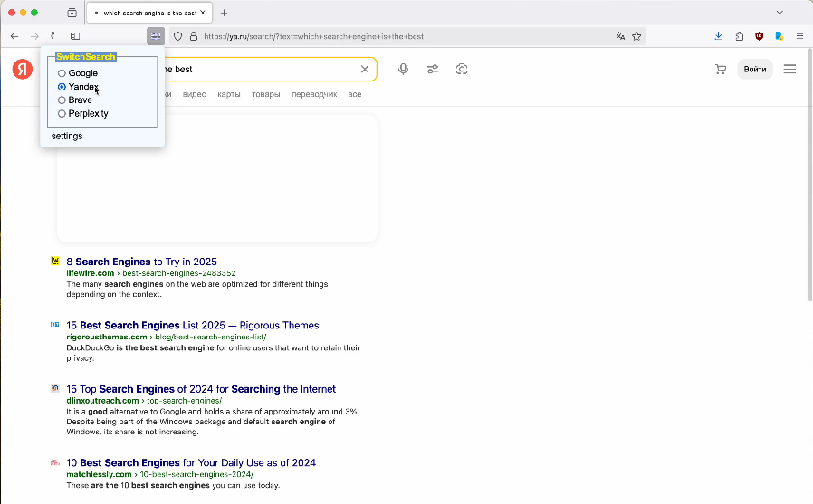Image resolution: width=813 pixels, height=504 pixels.
Task: Click the SwitchSearch extension toolbar icon
Action: (x=155, y=36)
